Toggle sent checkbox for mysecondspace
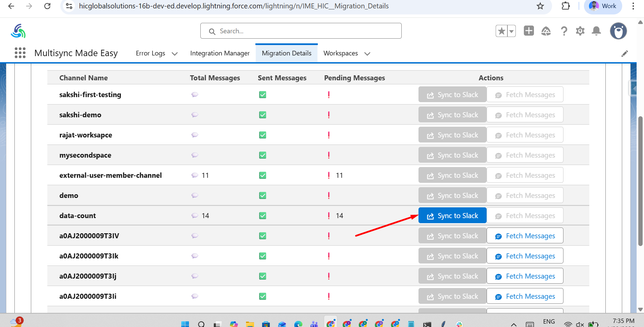The image size is (644, 327). (x=263, y=155)
